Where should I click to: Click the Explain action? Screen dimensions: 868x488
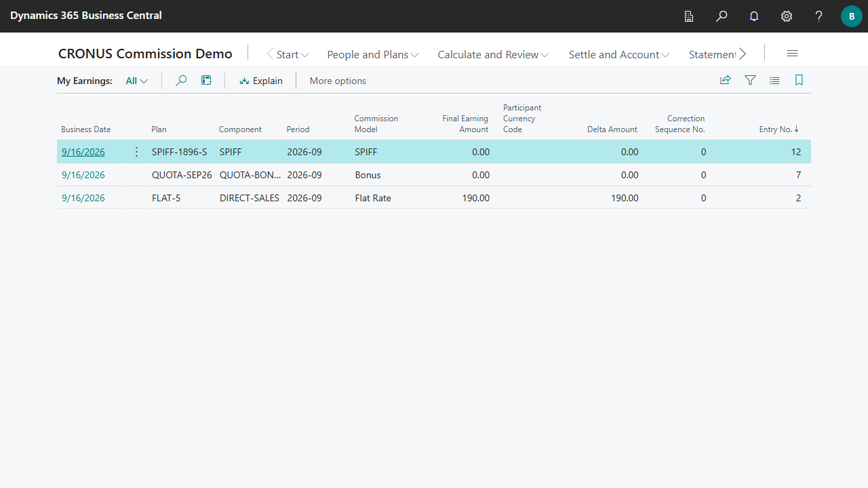(x=261, y=81)
